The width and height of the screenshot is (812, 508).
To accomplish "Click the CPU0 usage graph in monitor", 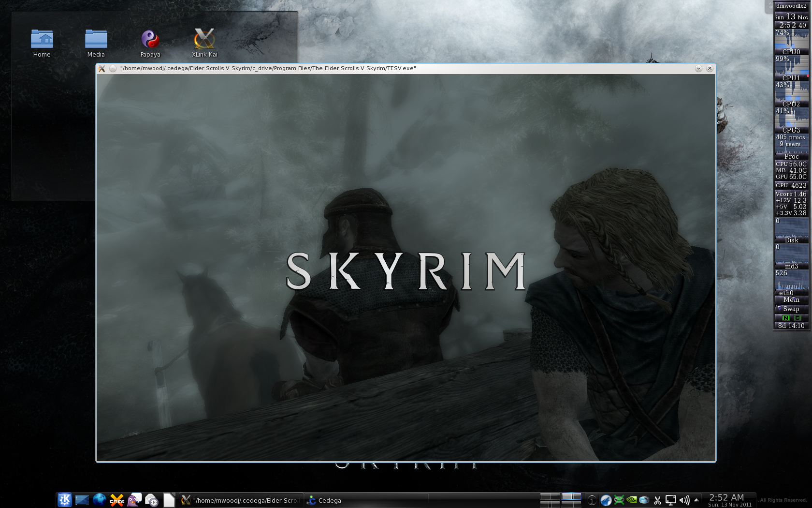I will pyautogui.click(x=791, y=41).
